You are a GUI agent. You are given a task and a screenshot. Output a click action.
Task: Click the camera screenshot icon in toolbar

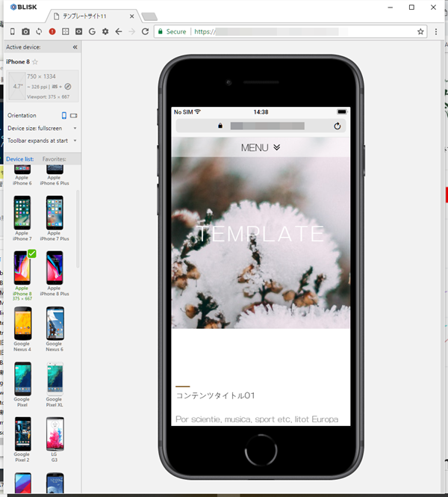pyautogui.click(x=25, y=31)
